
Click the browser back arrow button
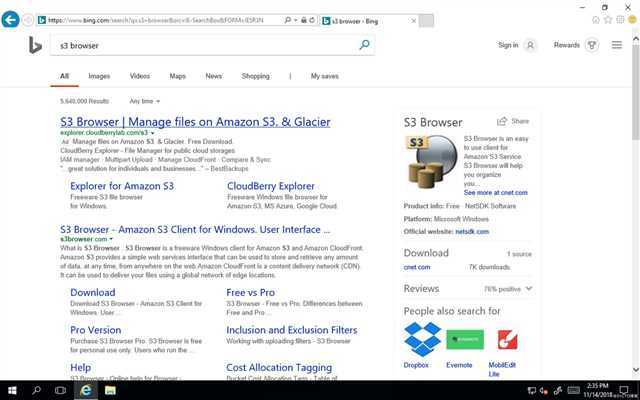coord(10,19)
